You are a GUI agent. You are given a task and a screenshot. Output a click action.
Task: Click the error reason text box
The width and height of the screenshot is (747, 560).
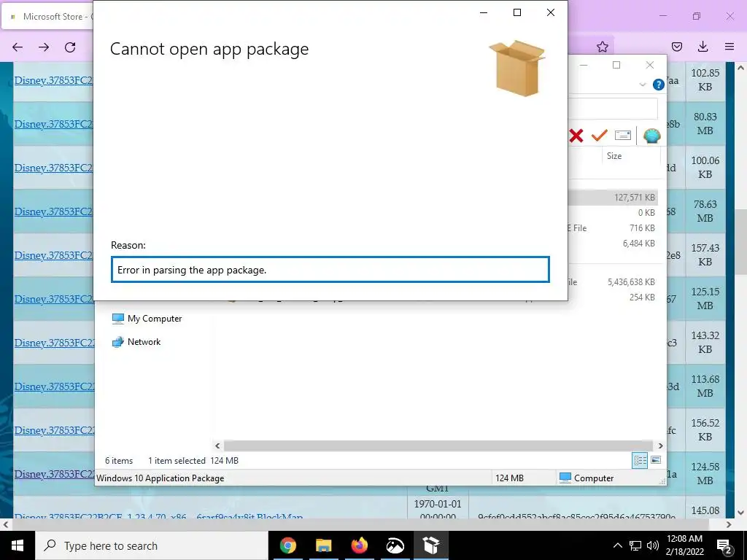click(x=330, y=270)
